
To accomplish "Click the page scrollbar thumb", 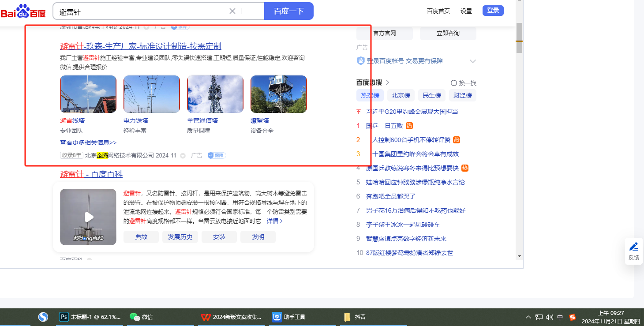I will [519, 37].
